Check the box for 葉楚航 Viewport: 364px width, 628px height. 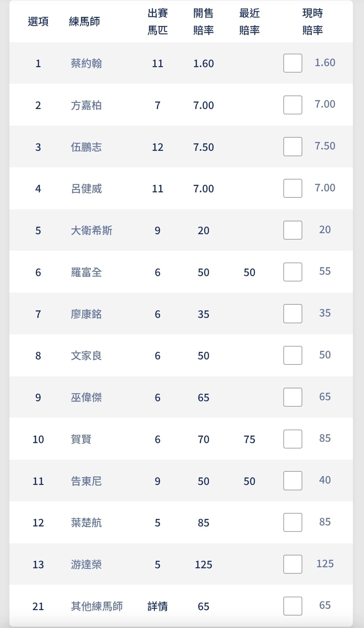[x=292, y=522]
